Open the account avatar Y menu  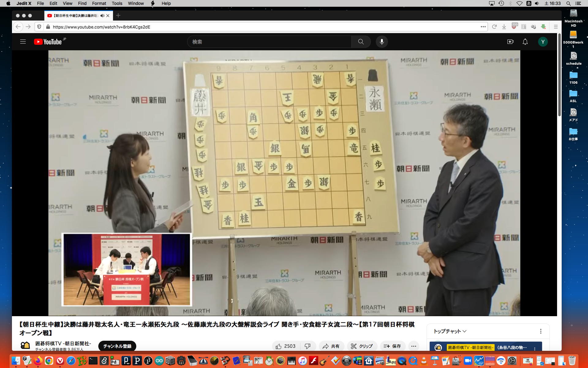tap(543, 42)
